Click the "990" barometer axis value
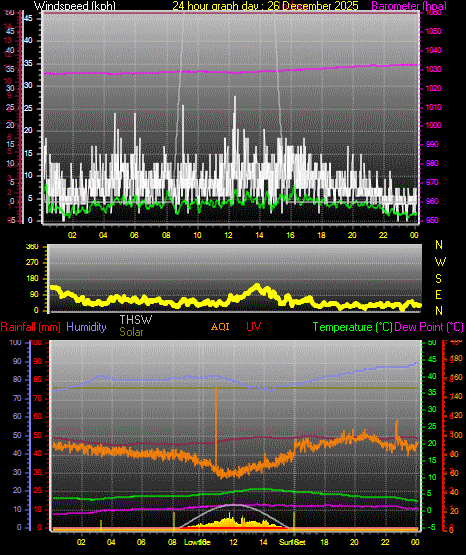Image resolution: width=466 pixels, height=555 pixels. (x=432, y=144)
